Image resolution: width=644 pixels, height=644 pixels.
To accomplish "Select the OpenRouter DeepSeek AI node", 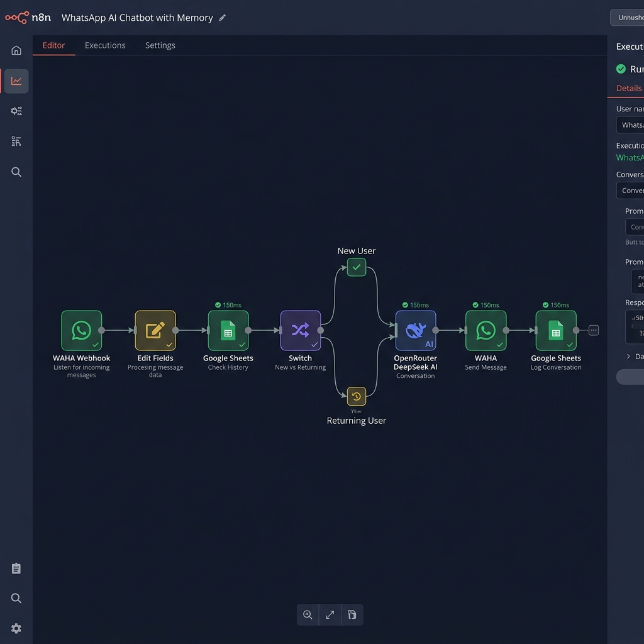I will point(416,330).
